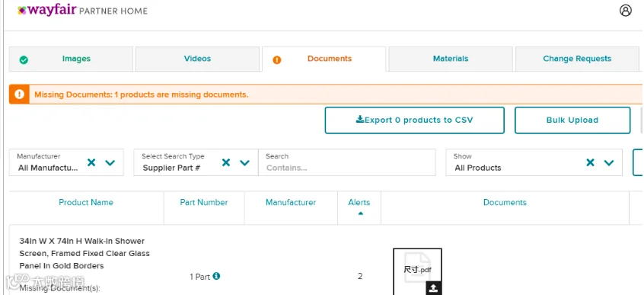Open the Materials tab
This screenshot has height=295, width=644.
click(451, 59)
